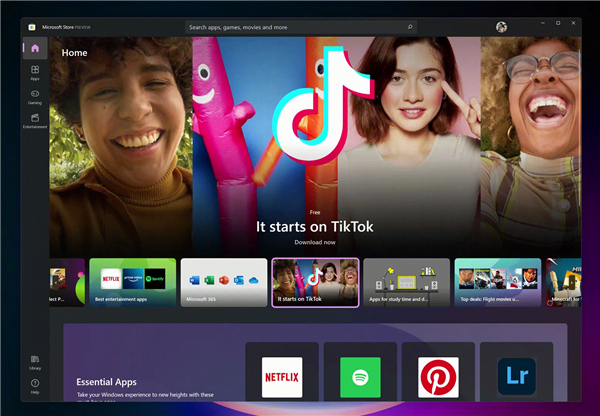Select 'Apps for study time' carousel card
This screenshot has width=600, height=416.
(x=405, y=282)
